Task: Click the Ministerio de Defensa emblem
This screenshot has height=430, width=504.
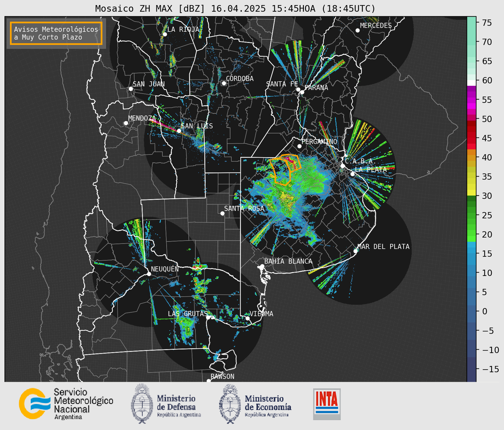Action: [x=142, y=404]
